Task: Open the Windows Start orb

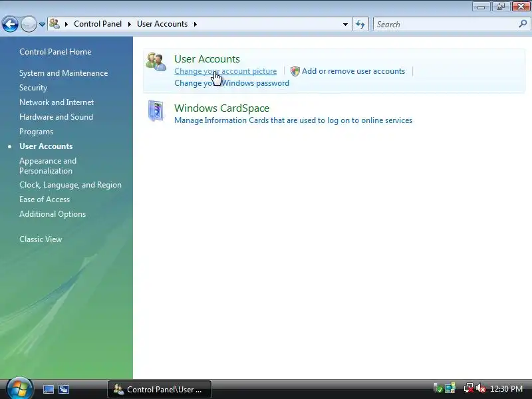Action: (x=19, y=388)
